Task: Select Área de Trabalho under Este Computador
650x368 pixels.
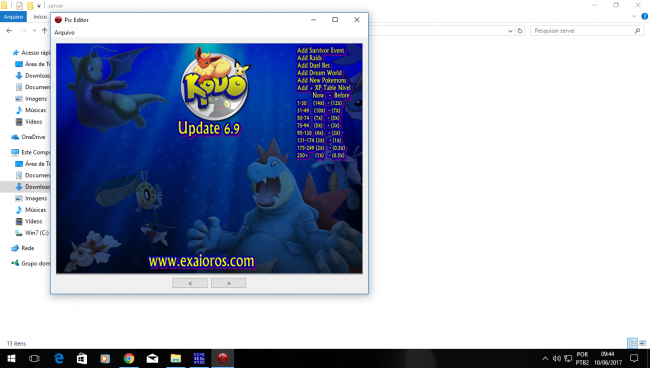Action: (33, 164)
